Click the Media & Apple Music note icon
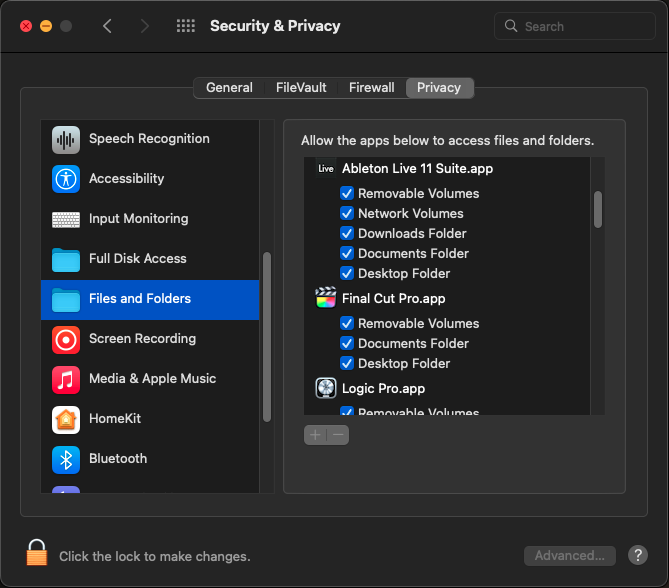The height and width of the screenshot is (588, 669). (66, 380)
